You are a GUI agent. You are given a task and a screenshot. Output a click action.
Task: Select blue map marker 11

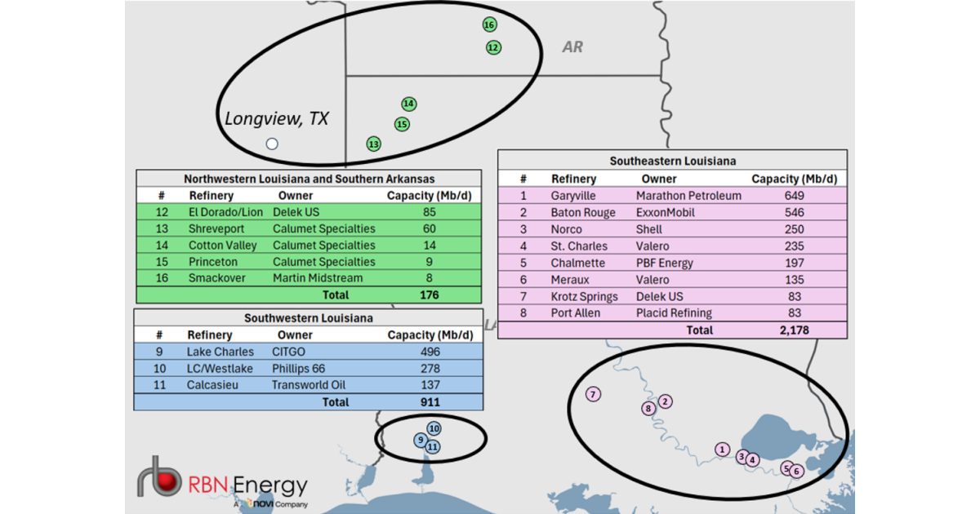(x=433, y=446)
